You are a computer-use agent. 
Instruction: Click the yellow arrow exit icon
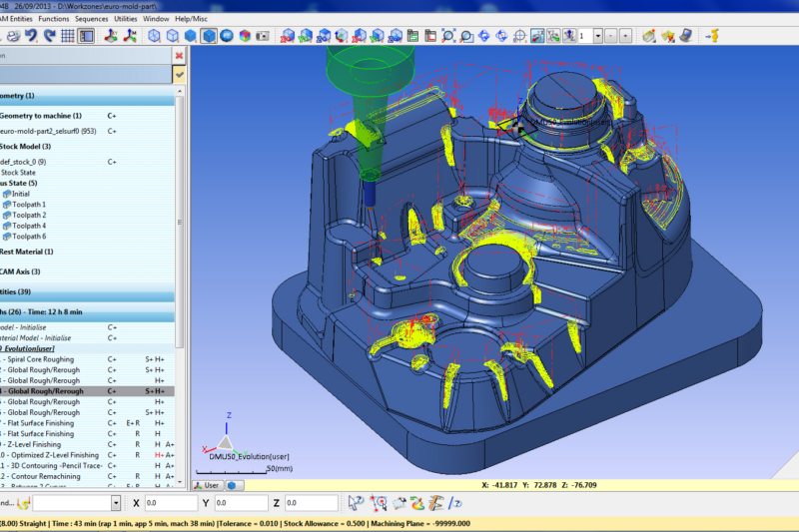pyautogui.click(x=713, y=36)
